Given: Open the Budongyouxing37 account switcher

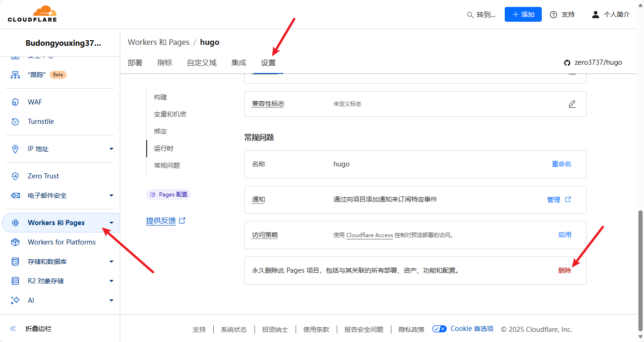Looking at the screenshot, I should tap(63, 43).
